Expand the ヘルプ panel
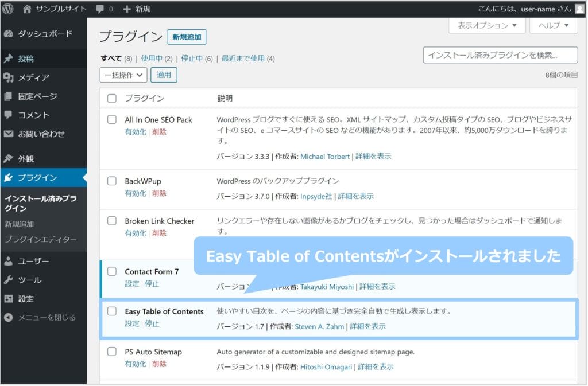 [x=554, y=25]
